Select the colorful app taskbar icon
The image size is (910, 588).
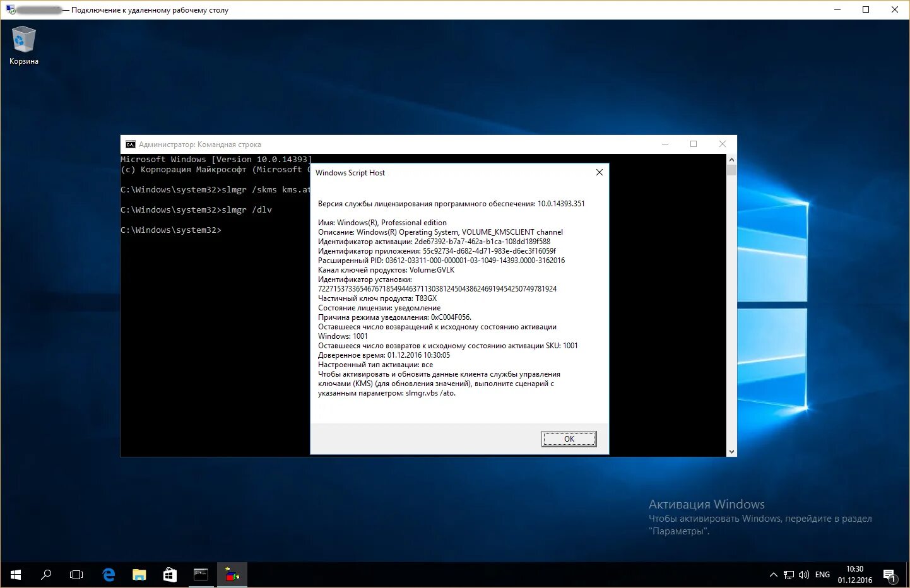coord(232,575)
